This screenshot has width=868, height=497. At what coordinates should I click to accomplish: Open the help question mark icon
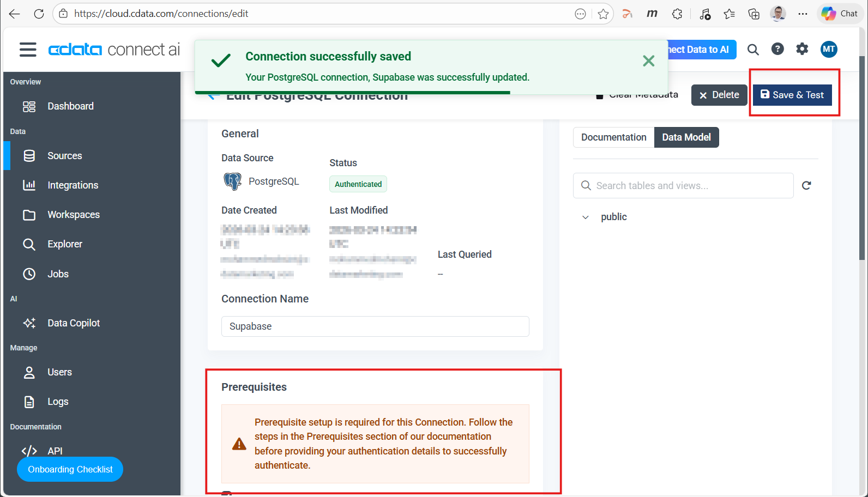(x=777, y=50)
